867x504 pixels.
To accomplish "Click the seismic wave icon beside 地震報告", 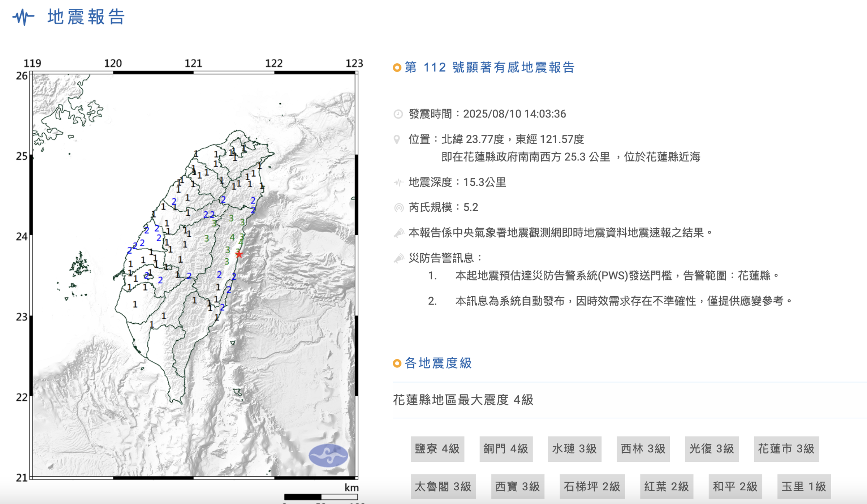I will point(23,17).
